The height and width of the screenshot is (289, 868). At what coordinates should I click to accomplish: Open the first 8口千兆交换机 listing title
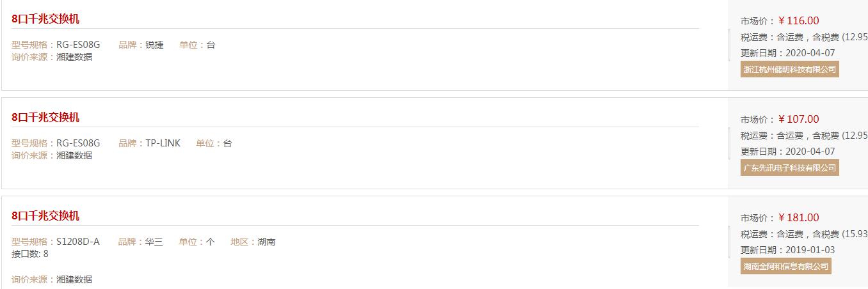(45, 19)
